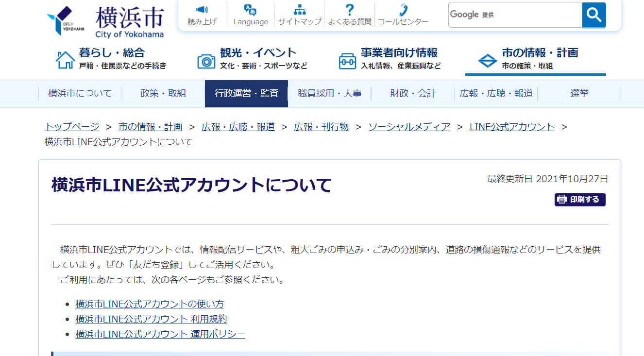
Task: Open 観光・イベント main category
Action: (x=252, y=58)
